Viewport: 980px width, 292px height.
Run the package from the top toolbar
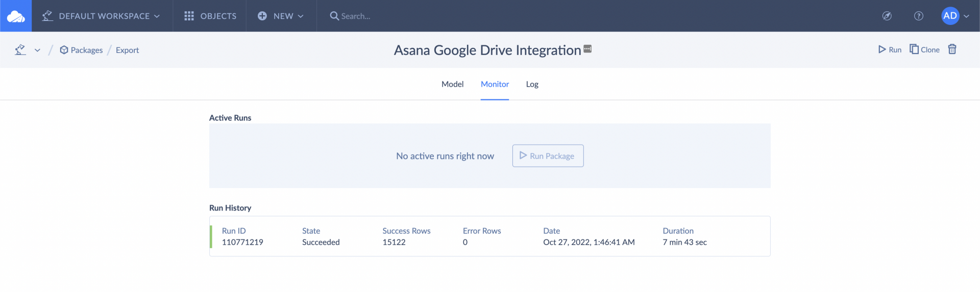click(890, 49)
